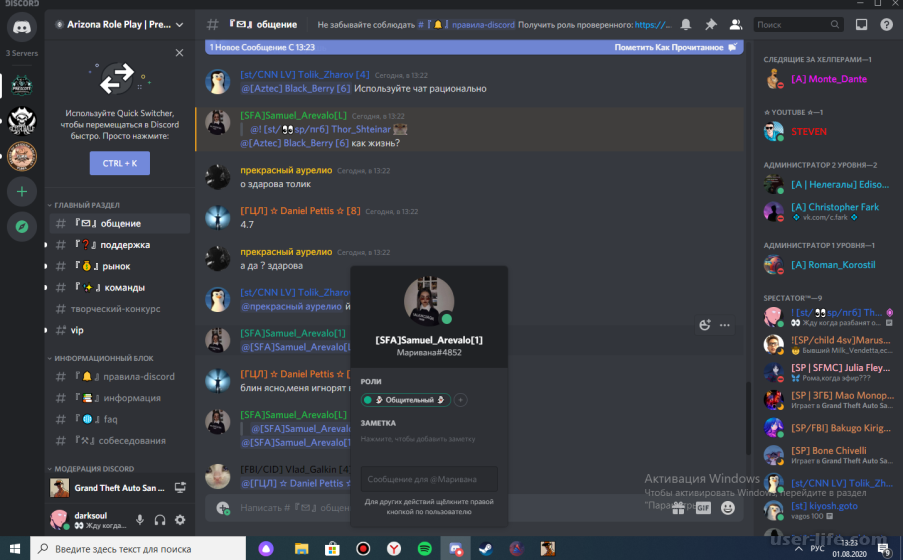Open the общение channel
Image resolution: width=903 pixels, height=560 pixels.
click(x=120, y=224)
